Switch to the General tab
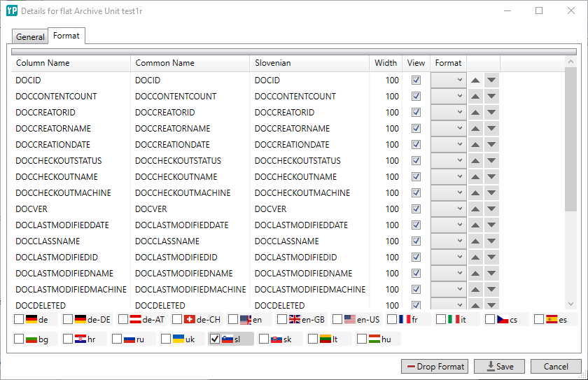Screen dimensions: 588x380 pyautogui.click(x=30, y=37)
